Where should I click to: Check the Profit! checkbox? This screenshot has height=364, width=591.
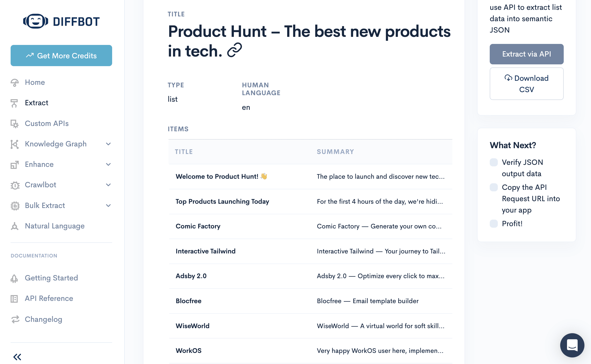click(x=494, y=224)
